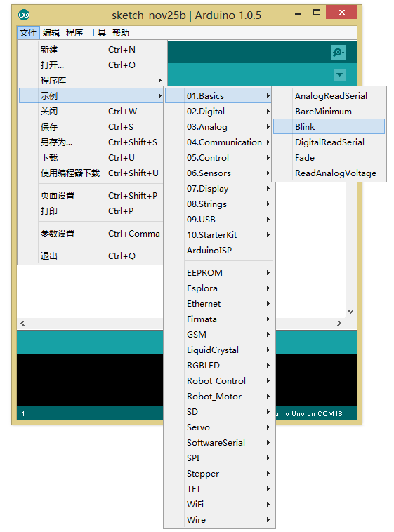Expand 03.Analog examples submenu

point(218,126)
